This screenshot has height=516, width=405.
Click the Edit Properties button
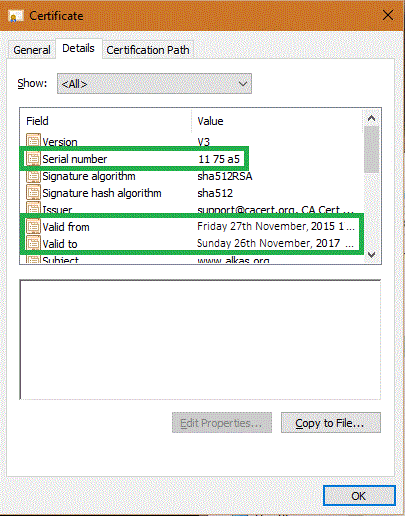[222, 423]
